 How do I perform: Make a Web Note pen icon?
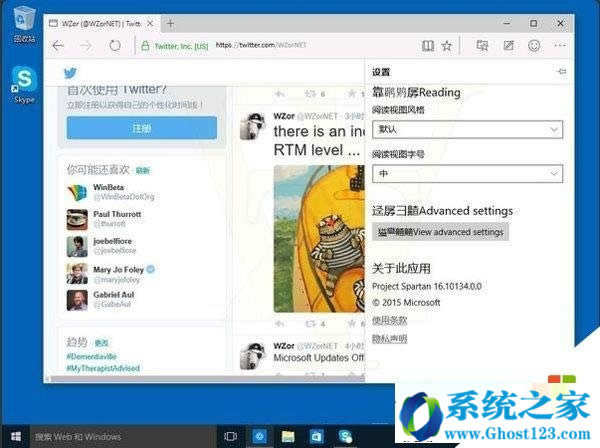click(509, 46)
